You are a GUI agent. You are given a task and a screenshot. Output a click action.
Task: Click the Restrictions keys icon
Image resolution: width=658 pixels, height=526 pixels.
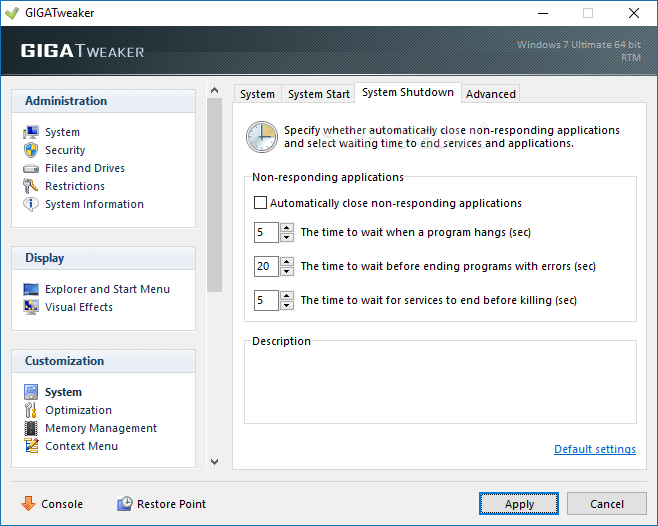click(30, 186)
